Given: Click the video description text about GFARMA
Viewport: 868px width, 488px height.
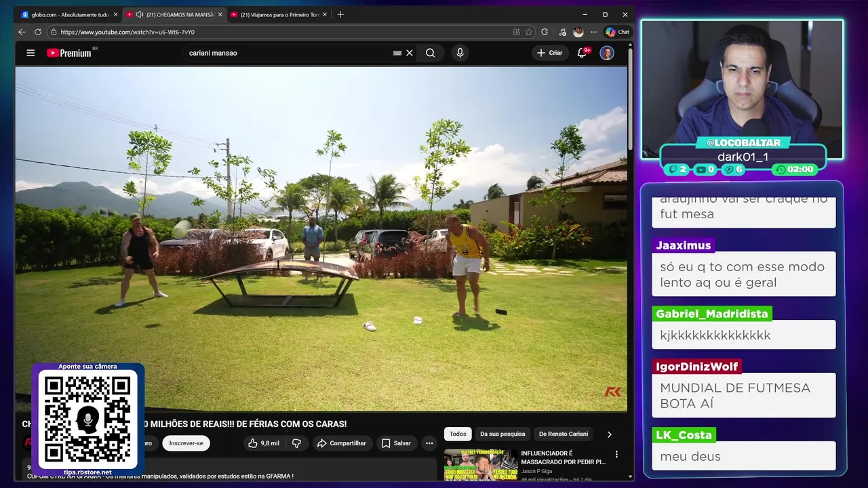Looking at the screenshot, I should coord(160,476).
